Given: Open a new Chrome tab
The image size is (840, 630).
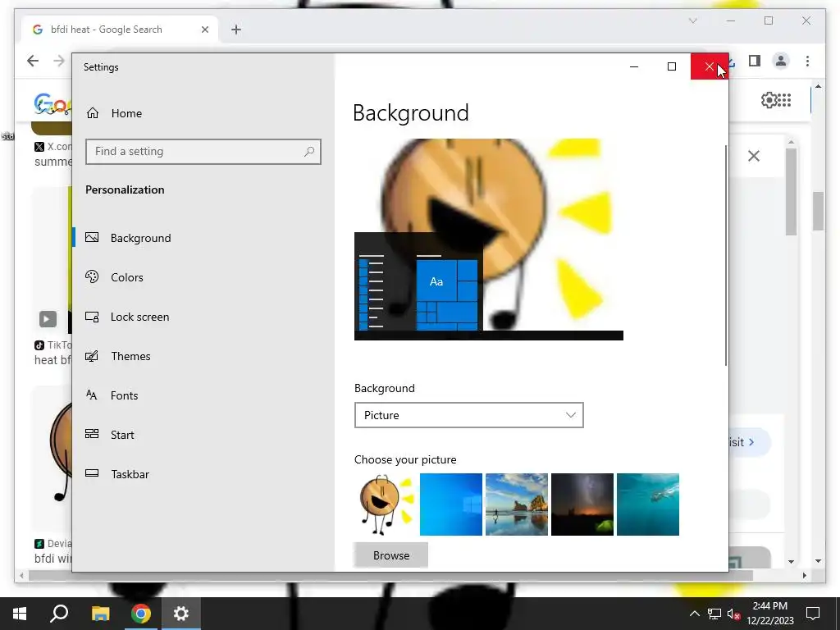Looking at the screenshot, I should tap(236, 30).
